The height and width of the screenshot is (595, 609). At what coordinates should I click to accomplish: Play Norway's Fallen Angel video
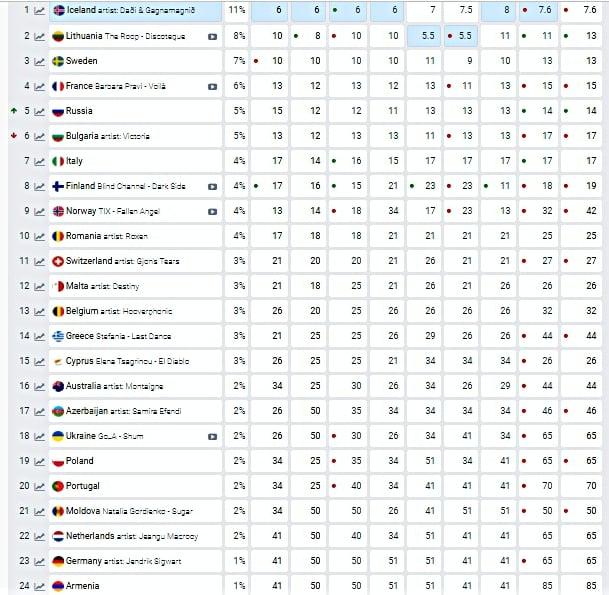213,211
